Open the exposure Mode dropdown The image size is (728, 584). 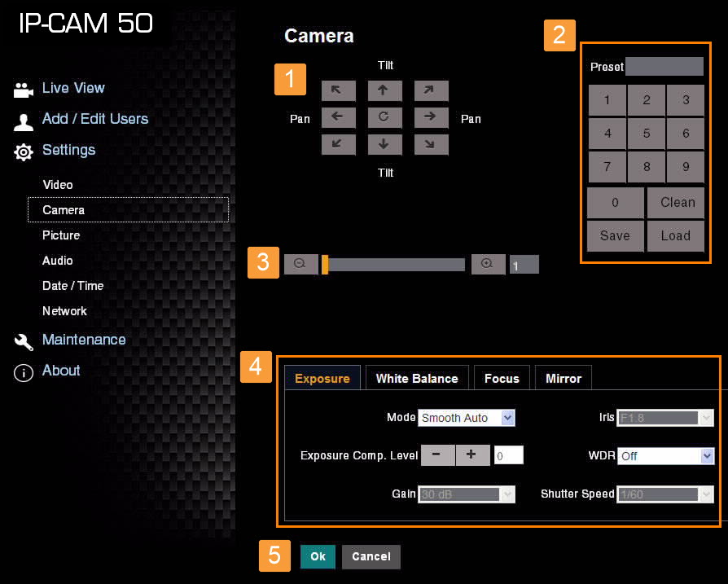[467, 418]
